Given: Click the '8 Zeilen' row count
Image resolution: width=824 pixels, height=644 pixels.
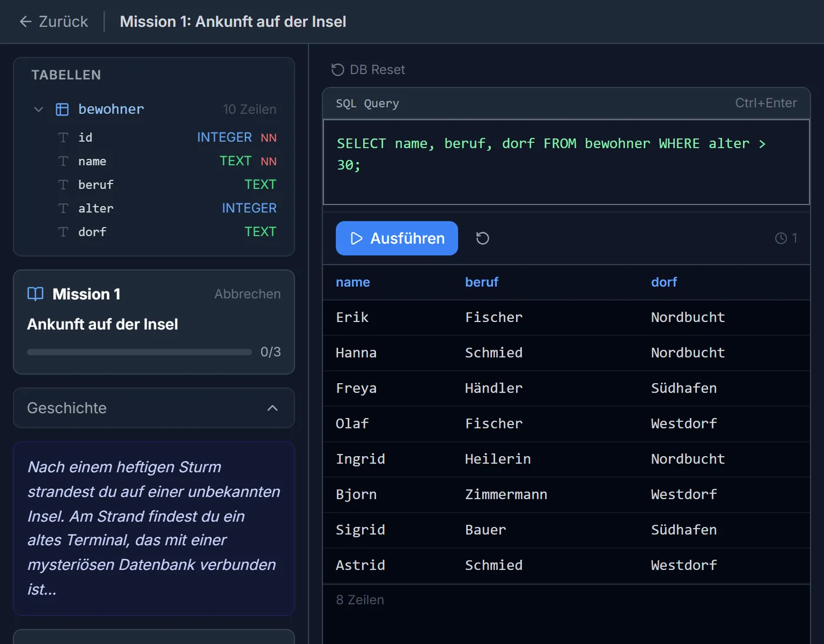Looking at the screenshot, I should coord(360,600).
